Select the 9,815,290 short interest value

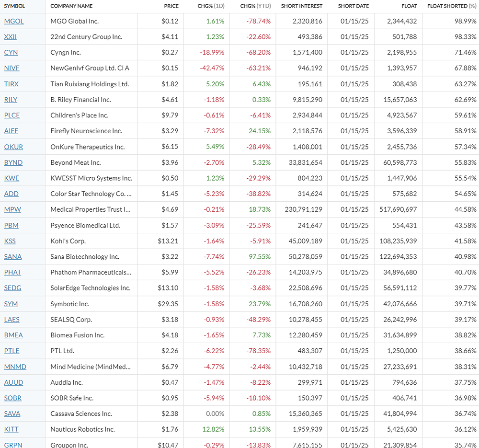coord(308,100)
